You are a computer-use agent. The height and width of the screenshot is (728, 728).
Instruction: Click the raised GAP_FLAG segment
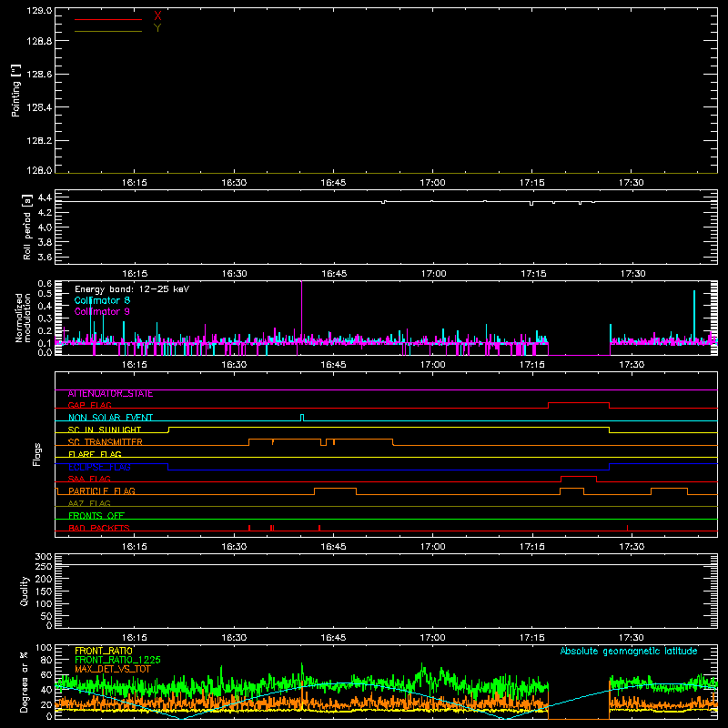point(579,403)
